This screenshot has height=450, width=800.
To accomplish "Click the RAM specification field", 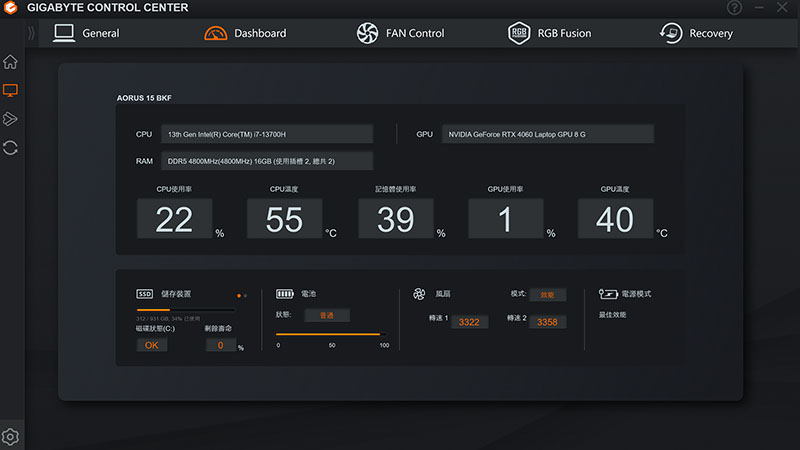I will coord(267,161).
